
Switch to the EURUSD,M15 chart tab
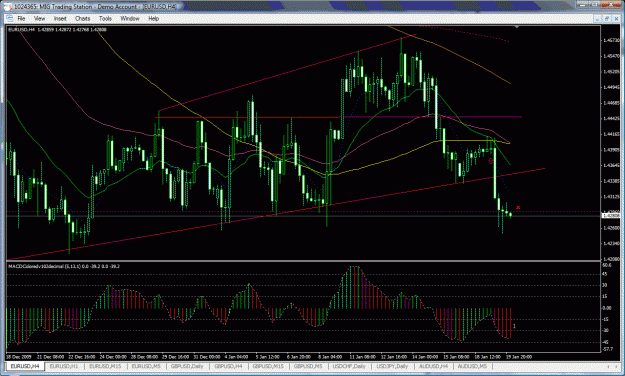coord(105,366)
